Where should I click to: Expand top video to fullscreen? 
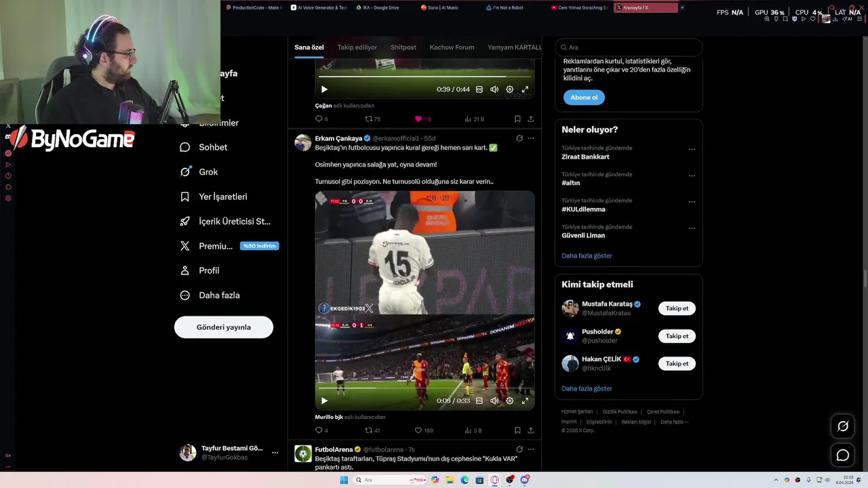click(525, 89)
